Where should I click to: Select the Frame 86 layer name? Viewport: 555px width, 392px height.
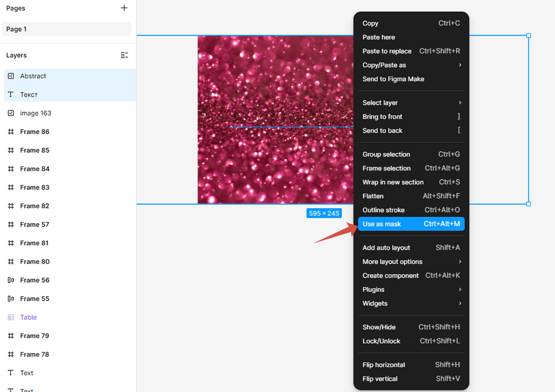point(34,132)
